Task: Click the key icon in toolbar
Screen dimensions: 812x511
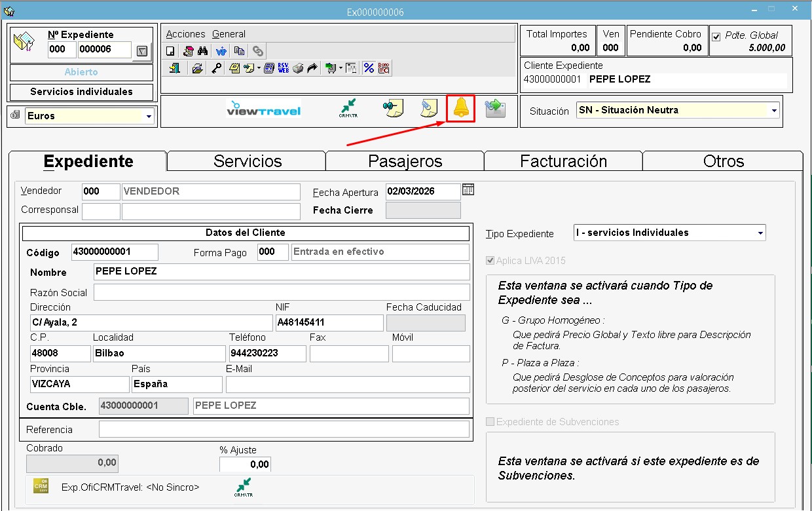Action: pos(216,68)
